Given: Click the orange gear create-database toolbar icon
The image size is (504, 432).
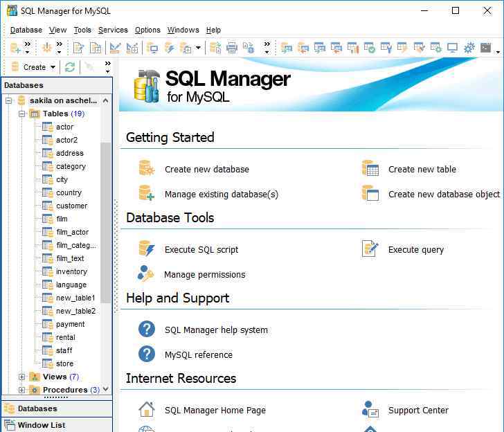Looking at the screenshot, I should click(47, 48).
